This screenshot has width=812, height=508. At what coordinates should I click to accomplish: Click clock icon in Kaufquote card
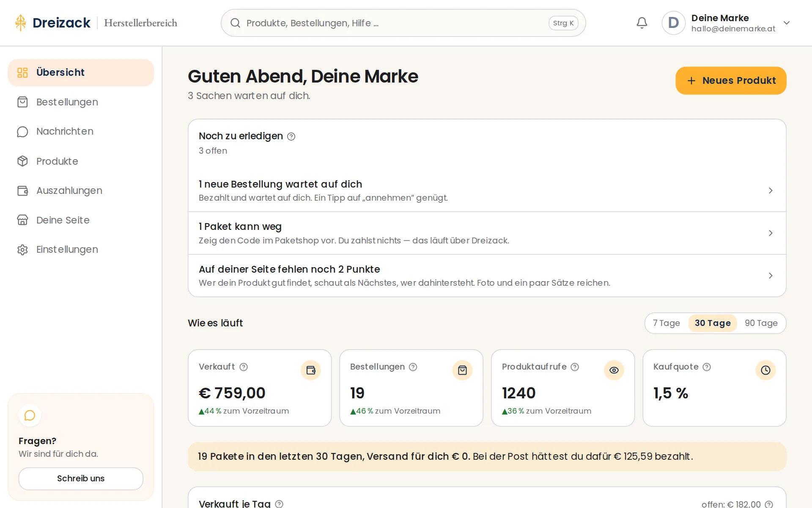(x=765, y=370)
